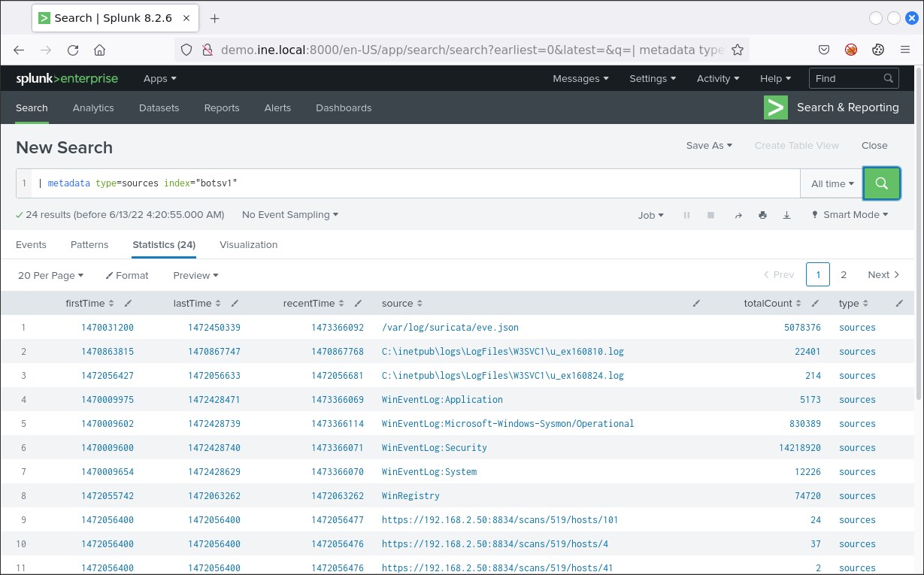The width and height of the screenshot is (924, 575).
Task: Click into the Find search box
Action: 846,78
